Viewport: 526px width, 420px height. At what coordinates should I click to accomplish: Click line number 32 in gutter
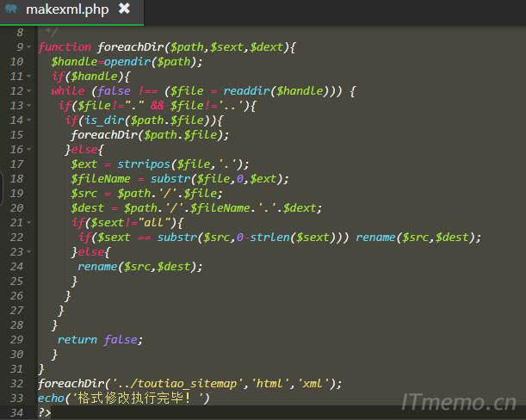coord(16,384)
